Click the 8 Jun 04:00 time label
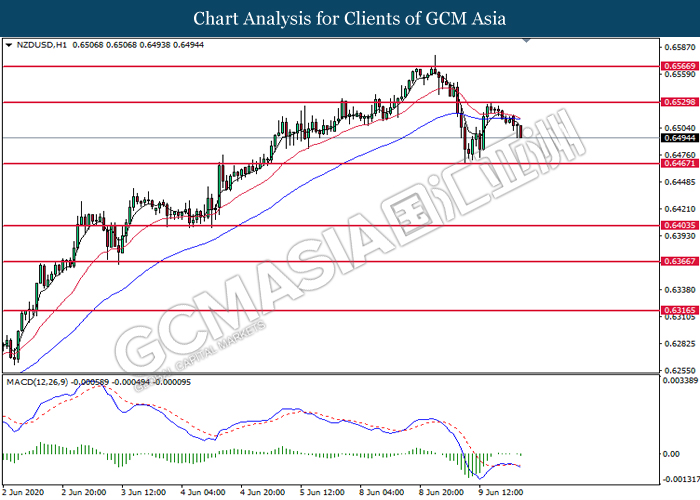Image resolution: width=700 pixels, height=500 pixels. tap(382, 492)
